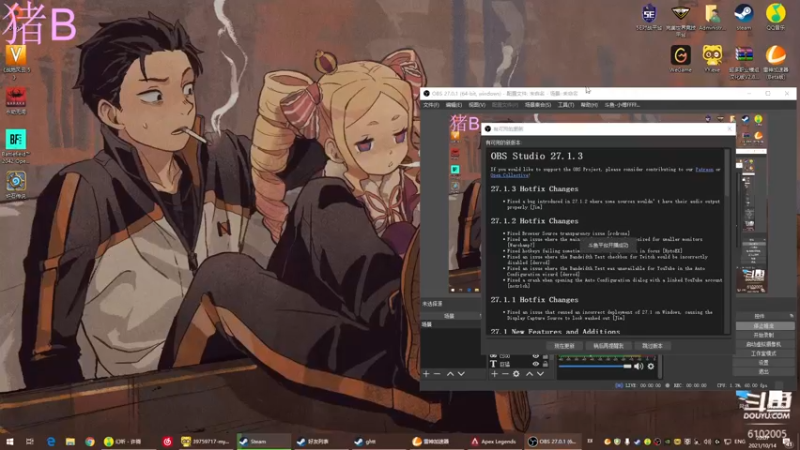Open source properties gear in Sources panel
The image size is (800, 450).
[516, 374]
